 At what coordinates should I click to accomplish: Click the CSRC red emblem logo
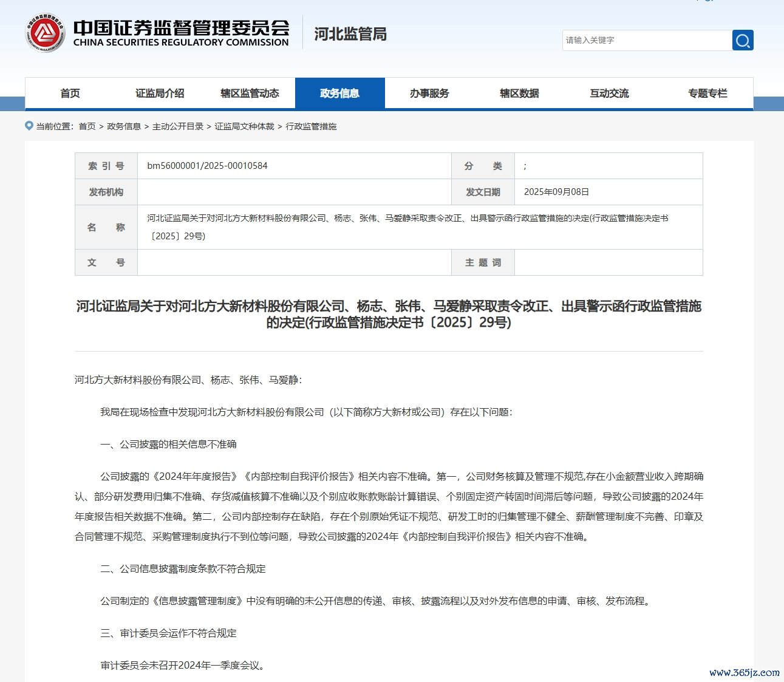point(45,33)
